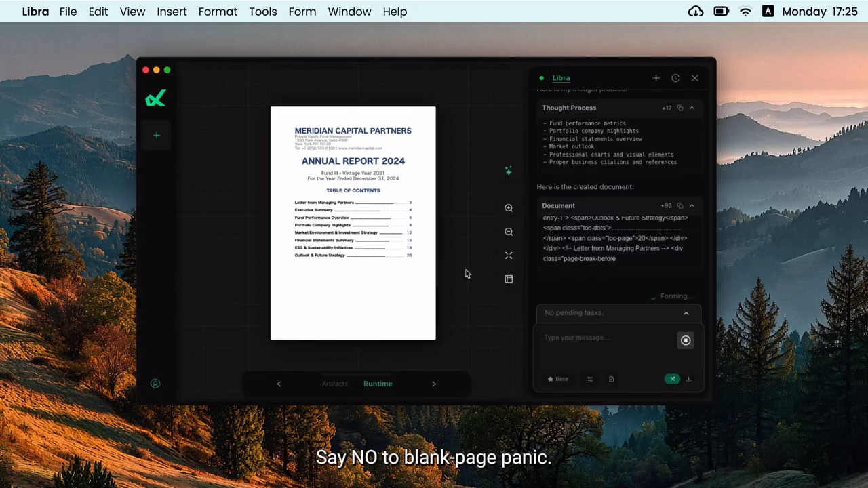Click the zoom out magnifier icon
The width and height of the screenshot is (868, 488).
(509, 232)
